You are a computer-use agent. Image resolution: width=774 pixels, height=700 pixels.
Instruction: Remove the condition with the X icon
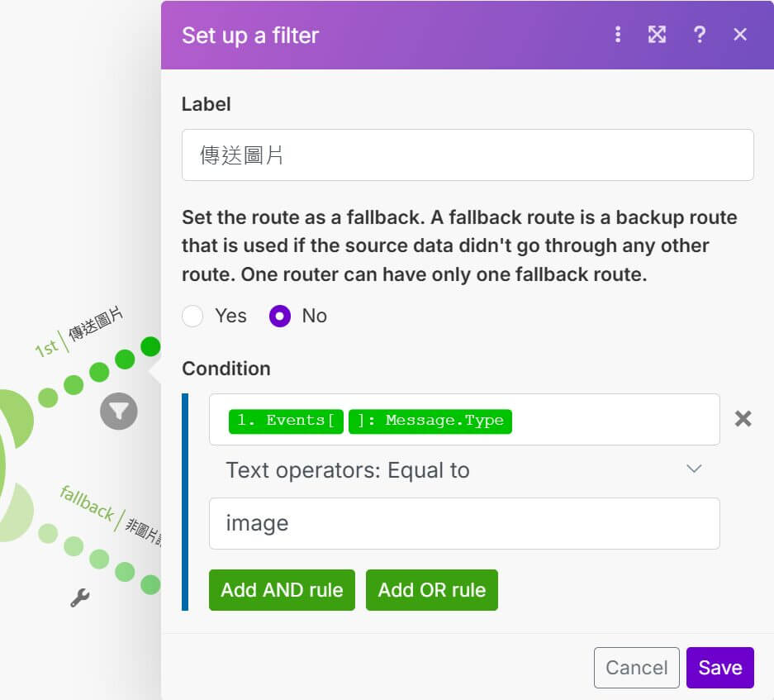pos(743,419)
